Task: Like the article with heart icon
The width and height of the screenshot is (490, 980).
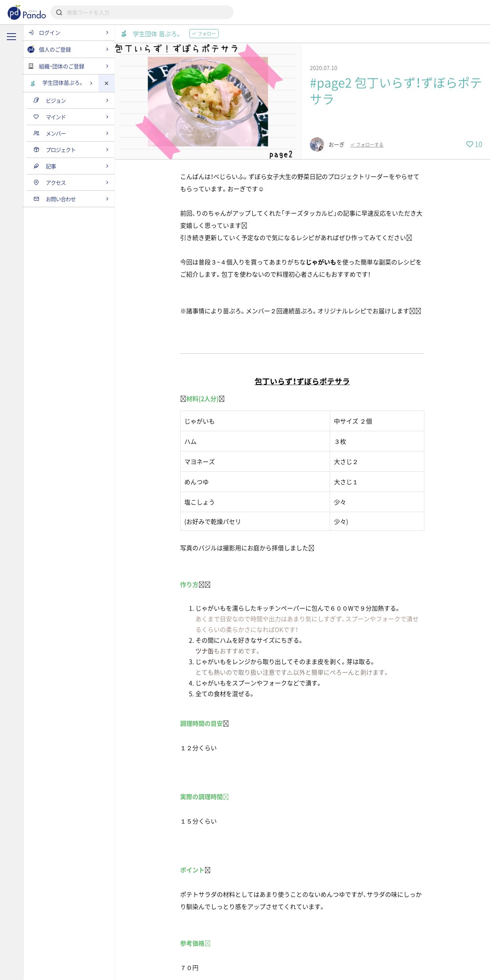Action: 469,144
